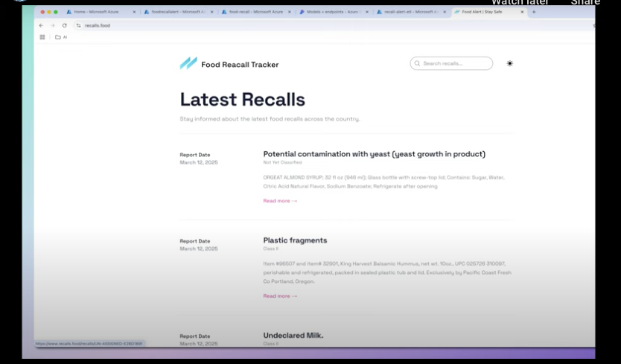Switch to the food-recall Microsoft Azure tab
This screenshot has width=621, height=364.
coord(252,12)
